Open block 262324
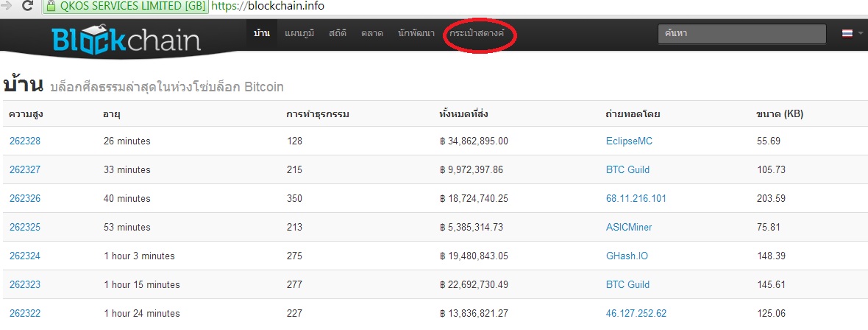868x330 pixels. pyautogui.click(x=25, y=256)
